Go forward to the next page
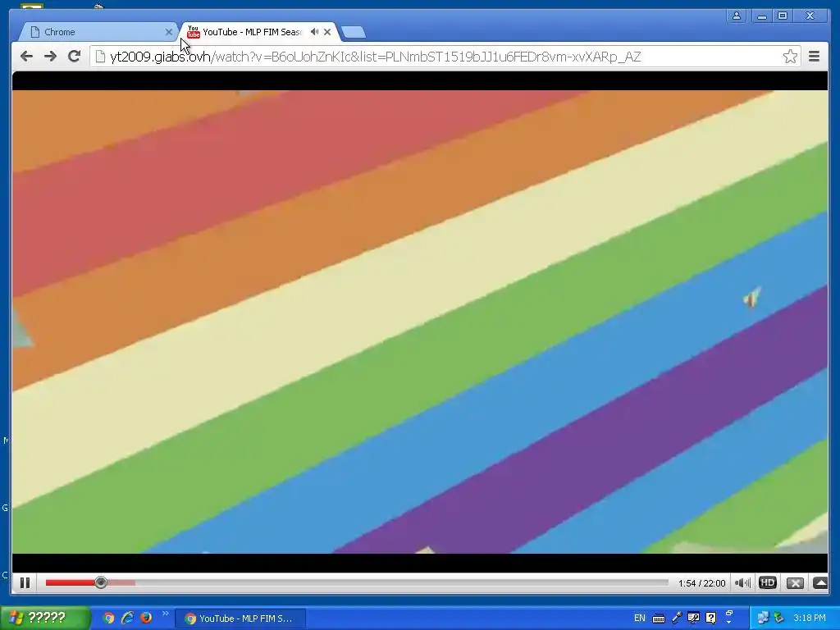Viewport: 840px width, 630px height. pos(50,57)
